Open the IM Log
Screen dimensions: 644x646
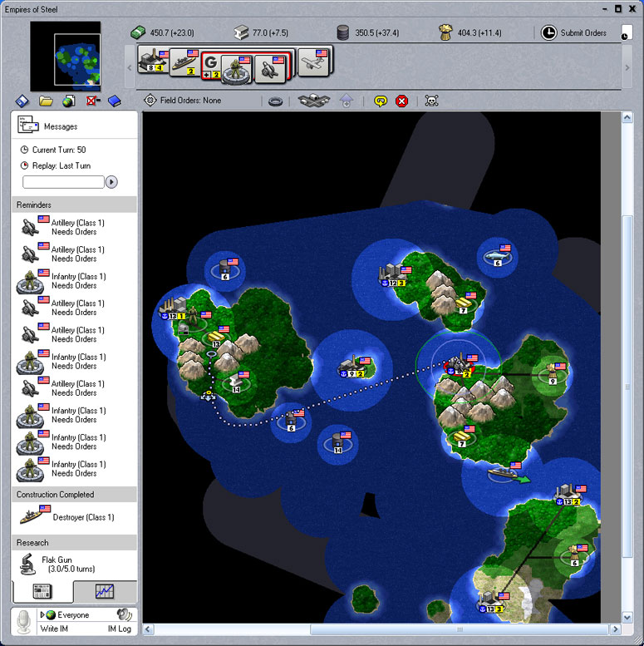pyautogui.click(x=120, y=629)
